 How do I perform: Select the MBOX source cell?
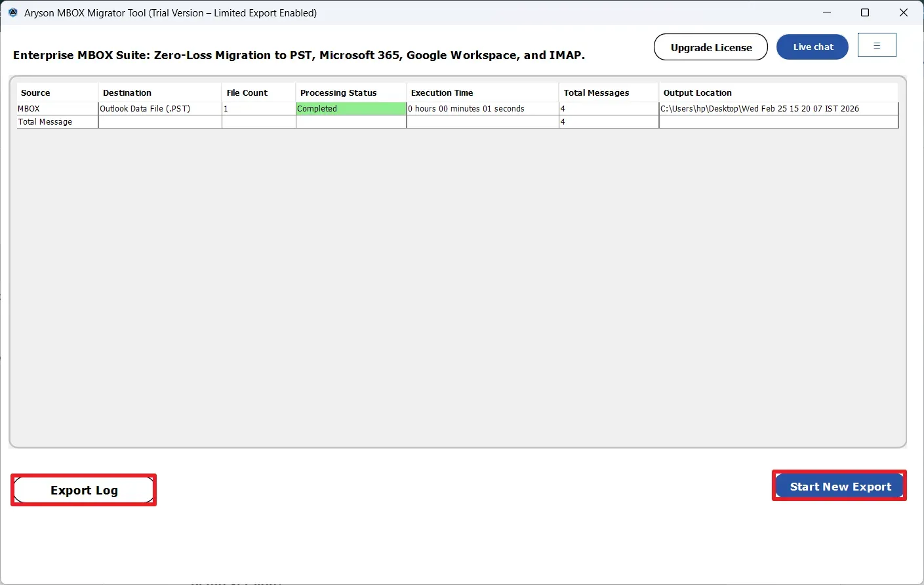[x=58, y=109]
